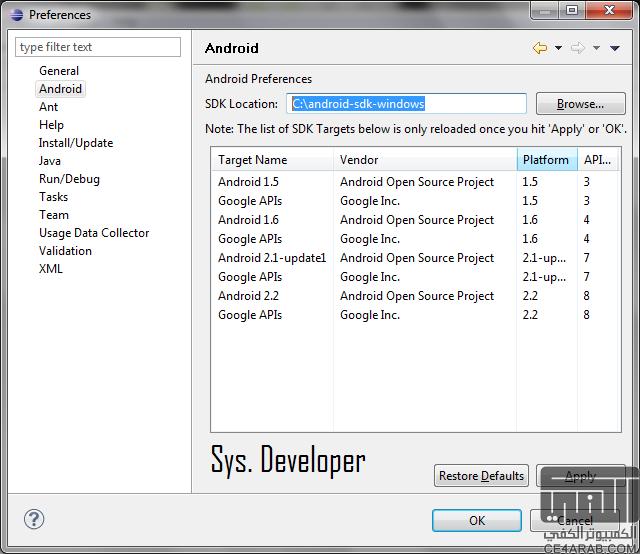Focus the type filter text field
The height and width of the screenshot is (554, 640).
click(98, 47)
